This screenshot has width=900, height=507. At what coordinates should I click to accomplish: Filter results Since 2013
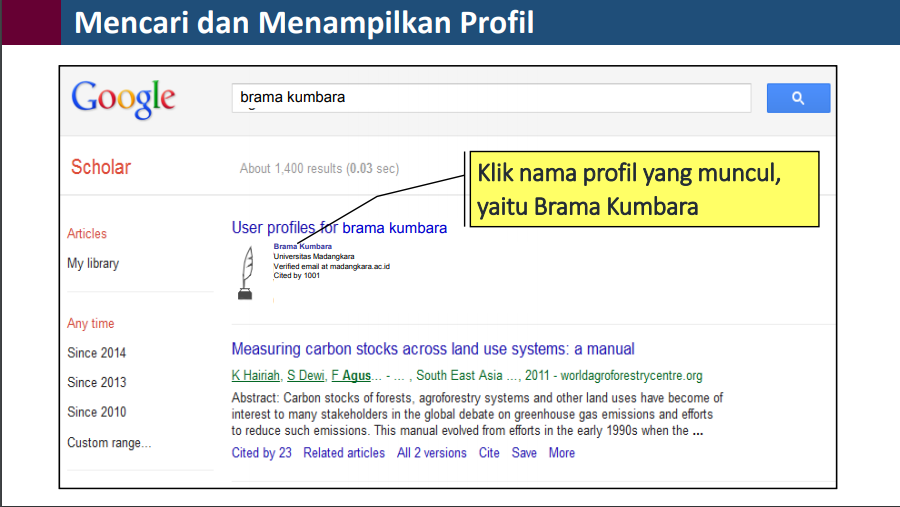(x=96, y=382)
